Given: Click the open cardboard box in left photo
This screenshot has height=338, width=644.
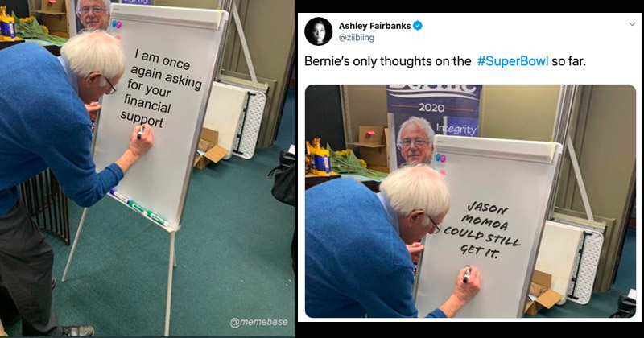Looking at the screenshot, I should pyautogui.click(x=208, y=149).
